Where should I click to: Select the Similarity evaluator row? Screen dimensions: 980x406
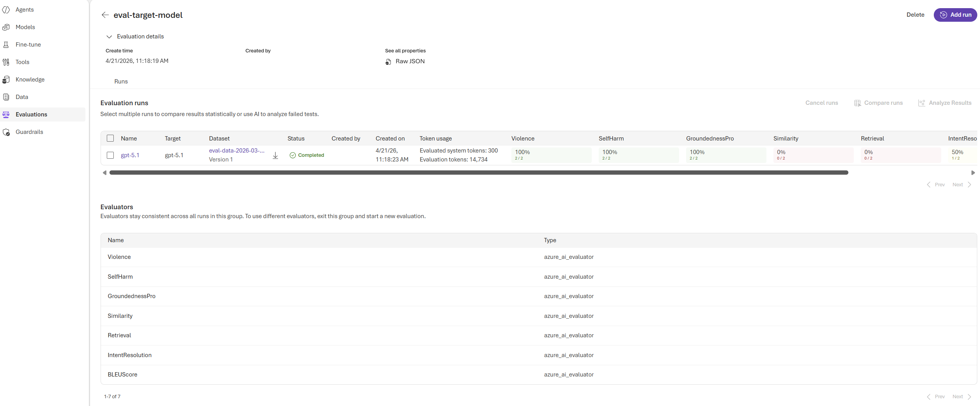tap(539, 316)
